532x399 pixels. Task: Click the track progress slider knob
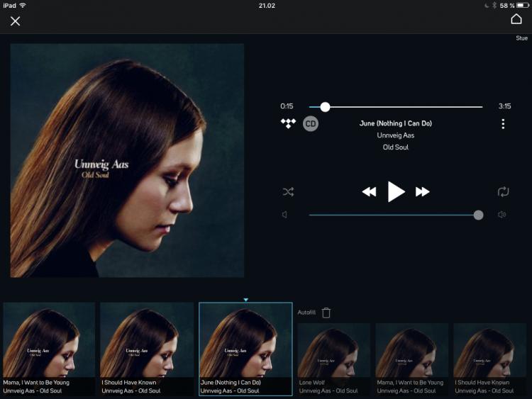(325, 107)
